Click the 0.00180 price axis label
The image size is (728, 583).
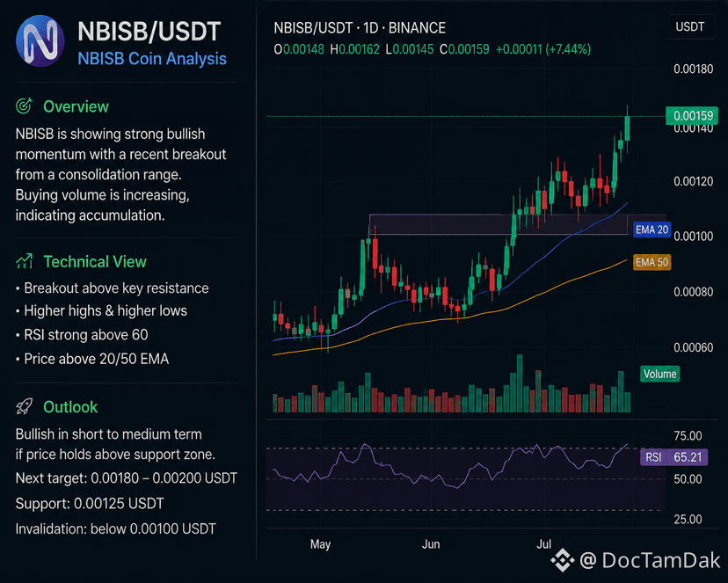click(693, 69)
